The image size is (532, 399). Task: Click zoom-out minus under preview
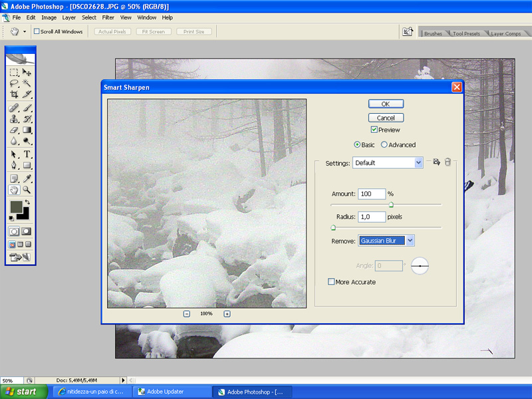(187, 314)
